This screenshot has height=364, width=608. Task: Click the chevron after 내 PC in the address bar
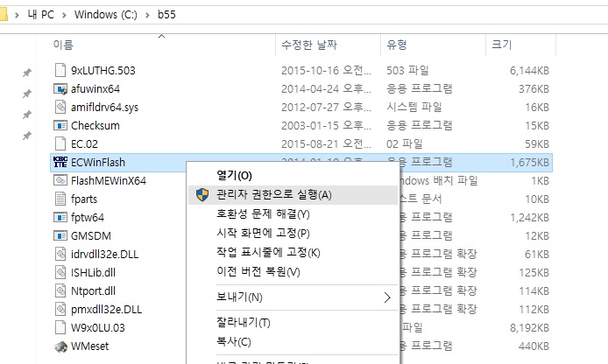tap(64, 15)
